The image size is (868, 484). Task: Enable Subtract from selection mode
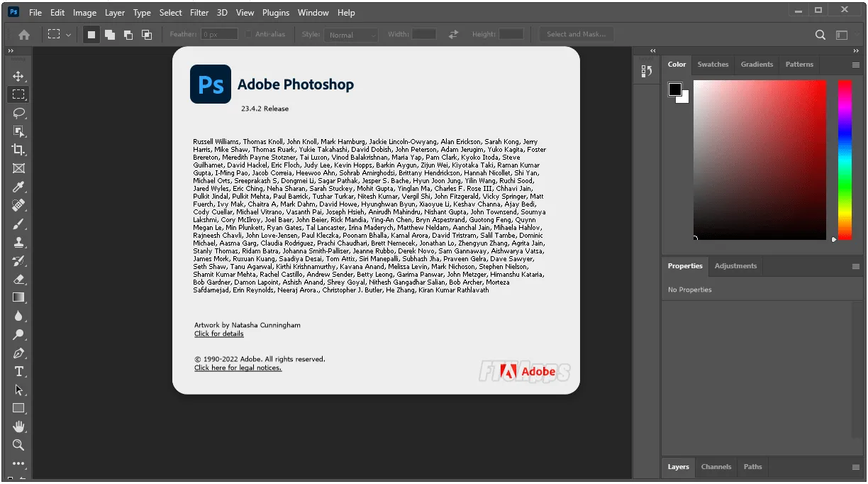[128, 33]
